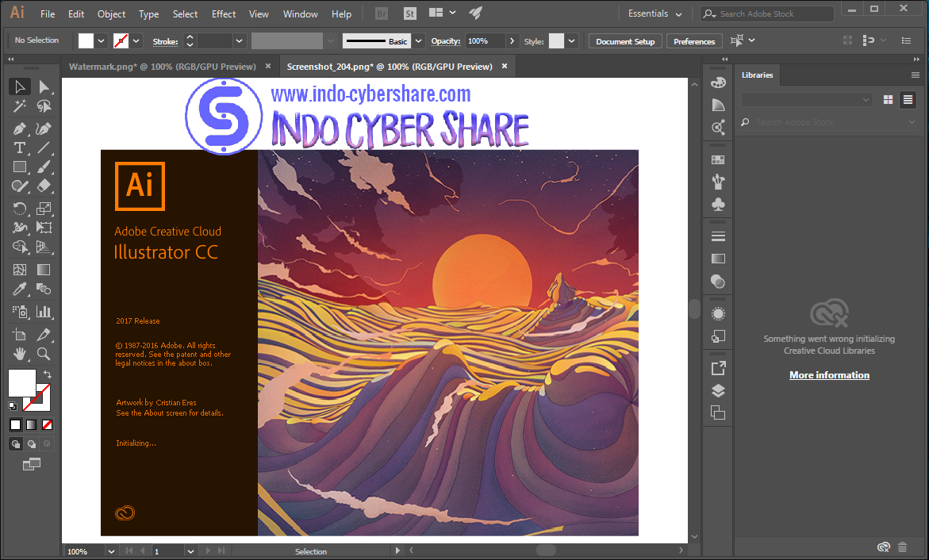Image resolution: width=929 pixels, height=560 pixels.
Task: Click the Opacity label link
Action: tap(446, 41)
